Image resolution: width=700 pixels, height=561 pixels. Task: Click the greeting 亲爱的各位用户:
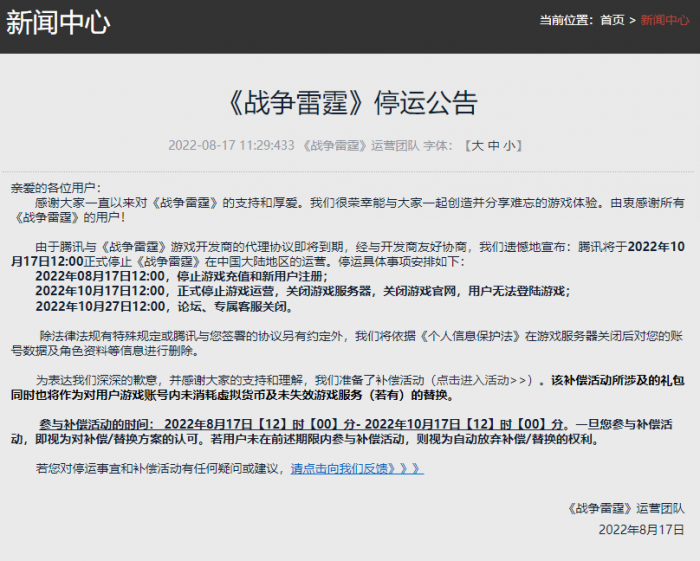click(x=56, y=188)
